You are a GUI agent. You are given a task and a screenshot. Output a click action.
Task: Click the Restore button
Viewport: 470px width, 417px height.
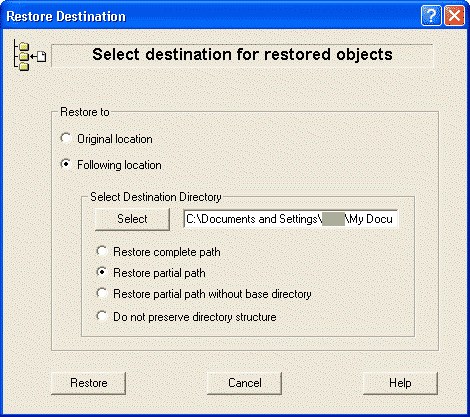(x=89, y=383)
